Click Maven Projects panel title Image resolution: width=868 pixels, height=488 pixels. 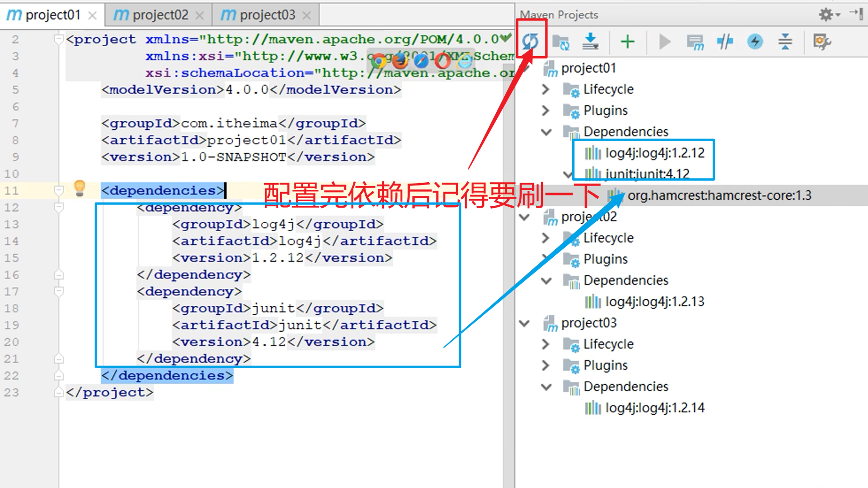point(559,15)
